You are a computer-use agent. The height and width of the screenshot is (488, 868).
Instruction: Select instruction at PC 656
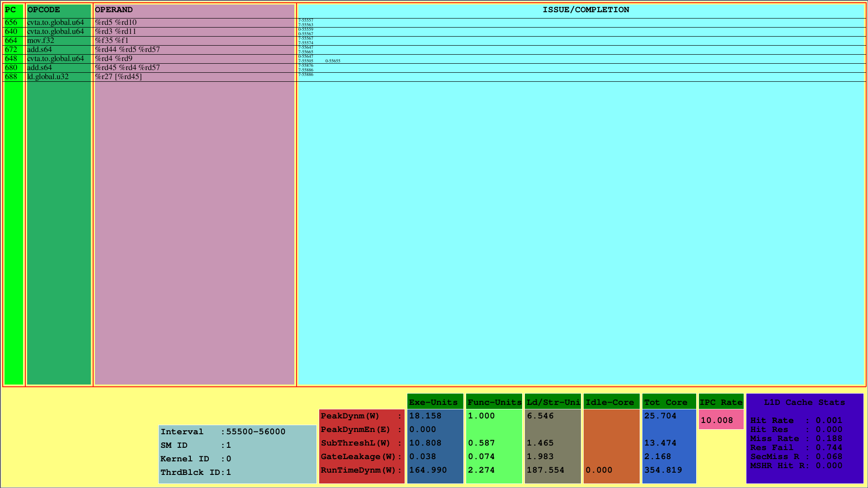(12, 22)
